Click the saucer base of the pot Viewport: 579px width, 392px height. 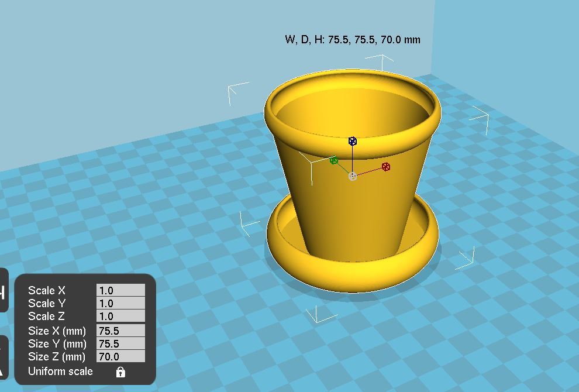[x=351, y=275]
